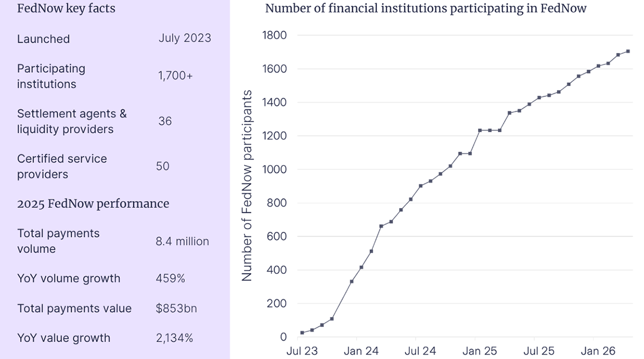Select the 'Jan 24' x-axis label
The image size is (644, 359).
click(361, 351)
